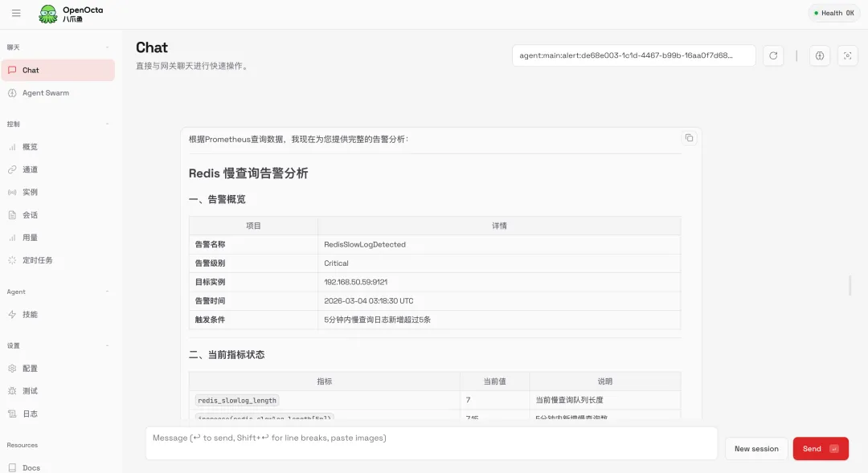Open the 通道 channels page
Image resolution: width=868 pixels, height=473 pixels.
pos(30,169)
